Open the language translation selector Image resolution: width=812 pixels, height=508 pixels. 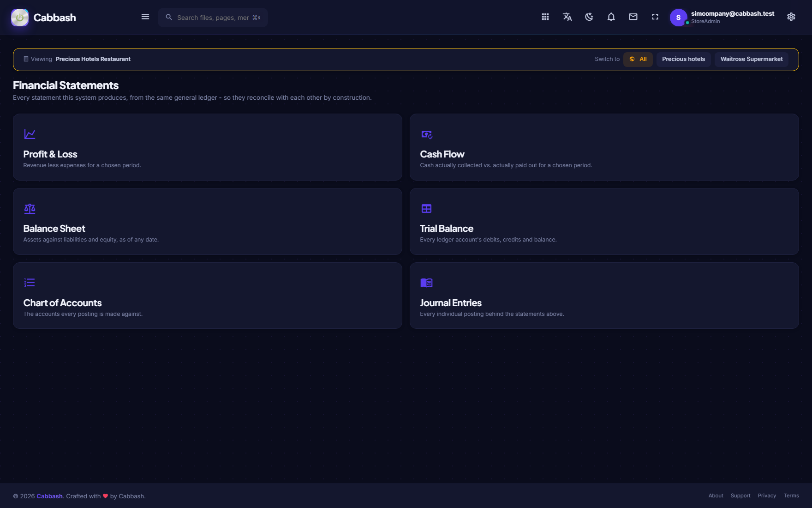(x=567, y=17)
